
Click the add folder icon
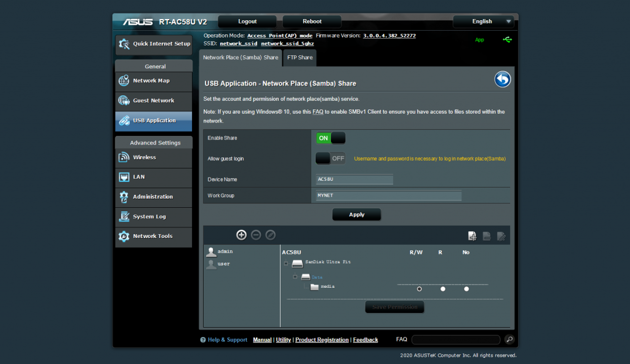click(472, 236)
